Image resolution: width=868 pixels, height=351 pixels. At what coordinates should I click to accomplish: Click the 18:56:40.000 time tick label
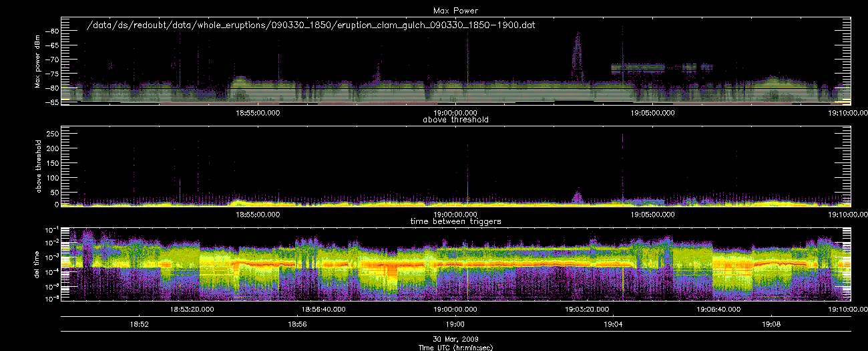coord(324,310)
